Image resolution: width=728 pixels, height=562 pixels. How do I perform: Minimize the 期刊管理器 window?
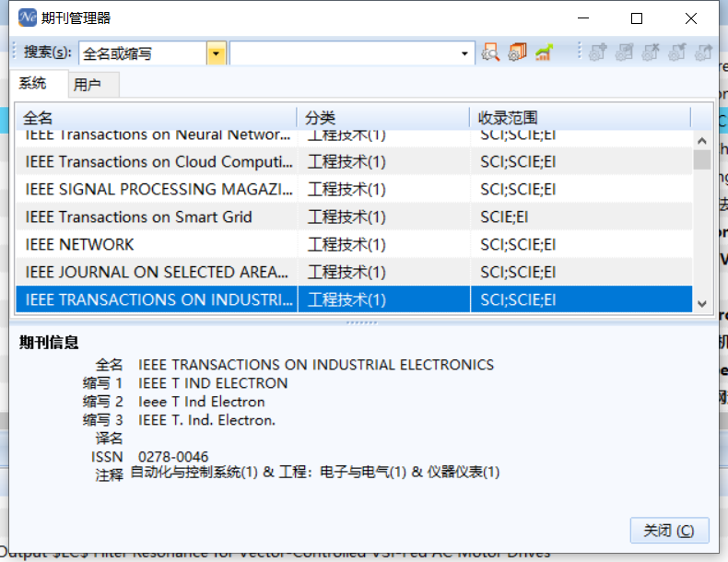click(583, 18)
